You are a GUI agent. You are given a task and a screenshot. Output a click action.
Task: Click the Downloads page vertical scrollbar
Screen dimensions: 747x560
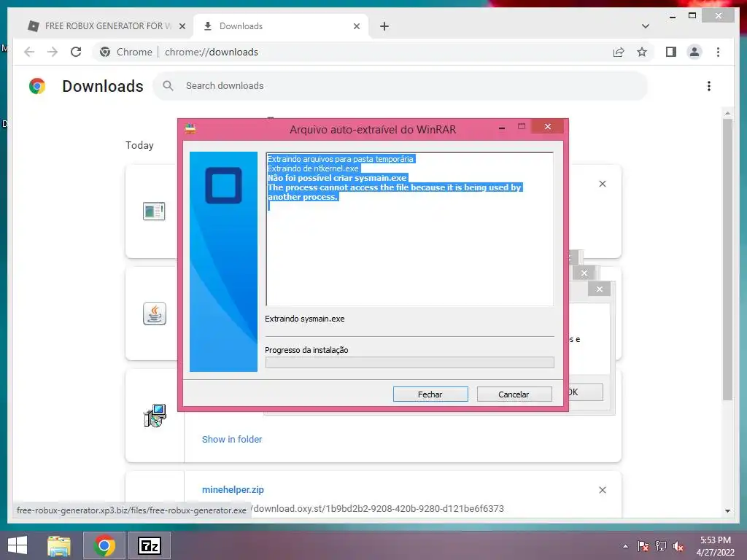(x=727, y=260)
